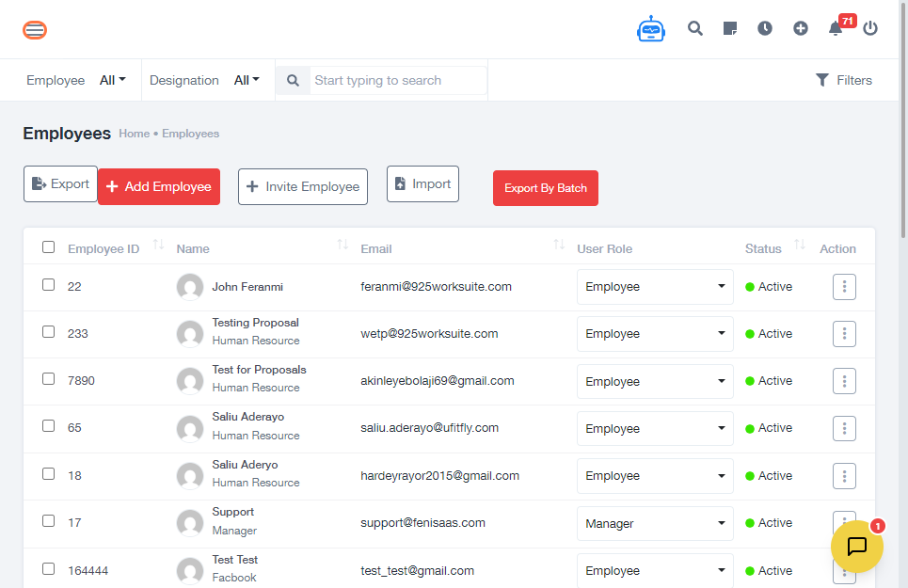The width and height of the screenshot is (908, 588).
Task: Select the checkbox for employee ID 7890
Action: pyautogui.click(x=48, y=378)
